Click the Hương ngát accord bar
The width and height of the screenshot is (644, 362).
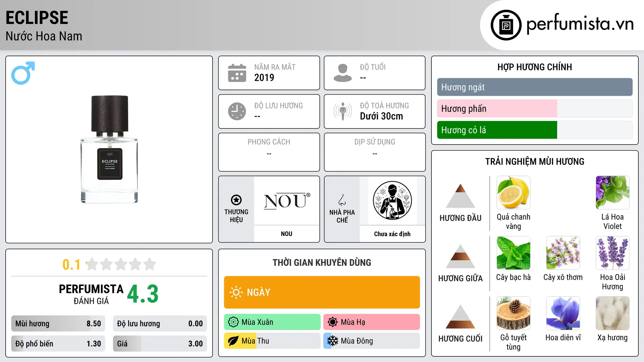click(535, 87)
